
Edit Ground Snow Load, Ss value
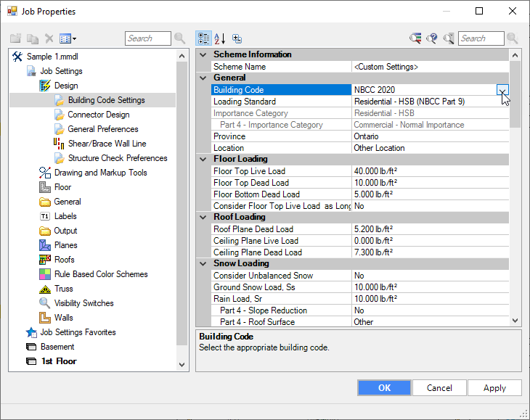[x=430, y=287]
